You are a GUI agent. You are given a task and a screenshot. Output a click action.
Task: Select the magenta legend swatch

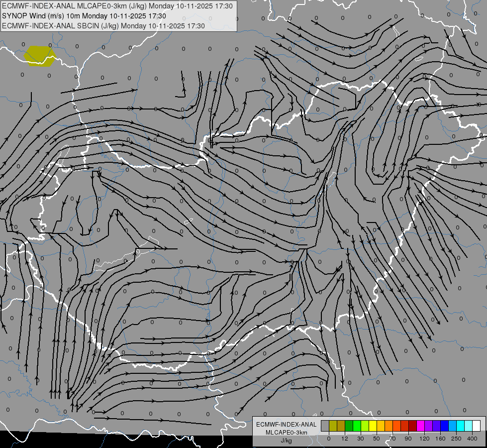(420, 426)
